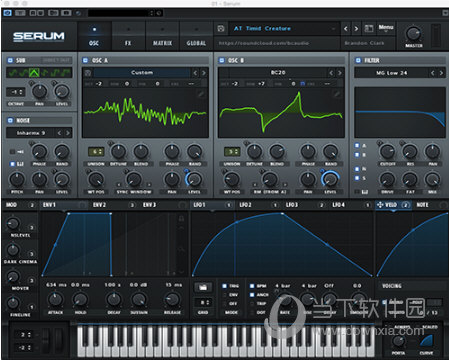Open the LFO shape folder icon
The image size is (449, 360).
coord(203,287)
